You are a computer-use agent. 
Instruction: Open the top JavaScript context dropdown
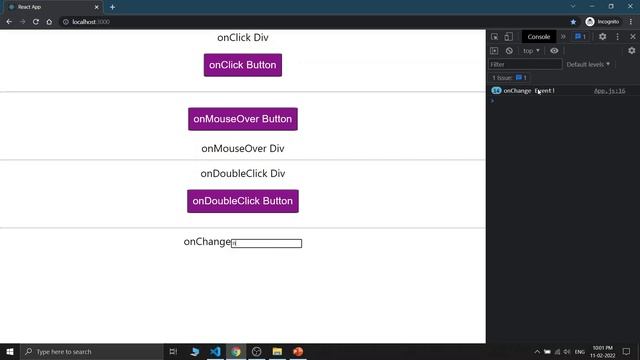click(531, 51)
